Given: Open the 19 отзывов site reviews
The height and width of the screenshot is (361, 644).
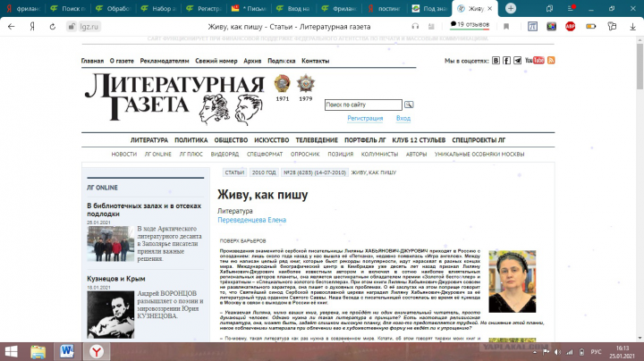Looking at the screenshot, I should click(x=470, y=25).
